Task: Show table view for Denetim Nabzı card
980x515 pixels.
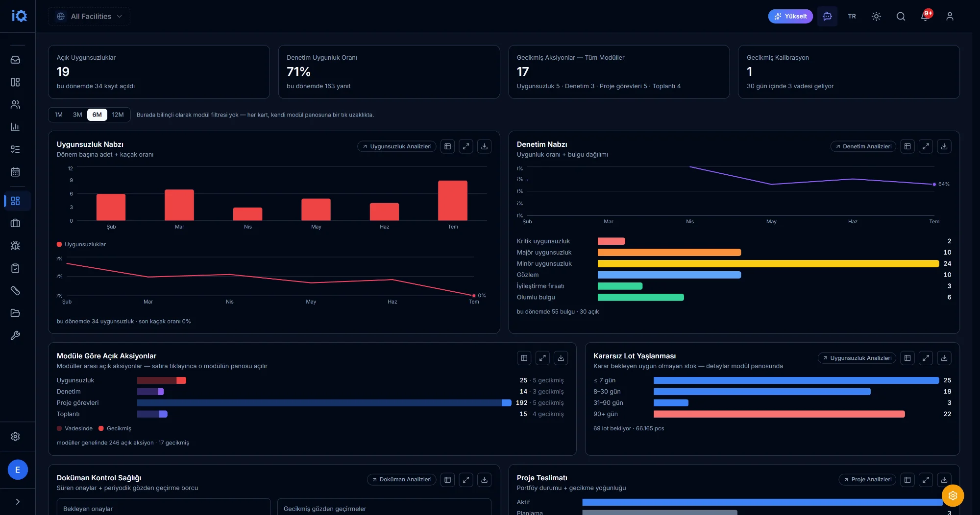Action: 907,146
